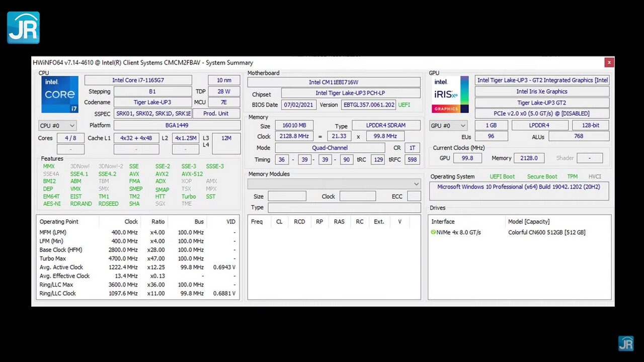The image size is (644, 362).
Task: Open the GPU #0 selector dropdown
Action: tap(448, 126)
